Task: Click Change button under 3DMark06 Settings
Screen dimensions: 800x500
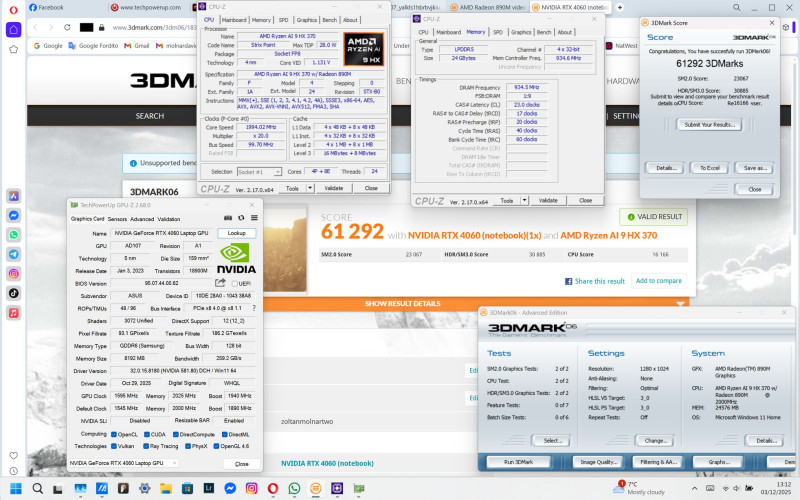Action: 655,441
